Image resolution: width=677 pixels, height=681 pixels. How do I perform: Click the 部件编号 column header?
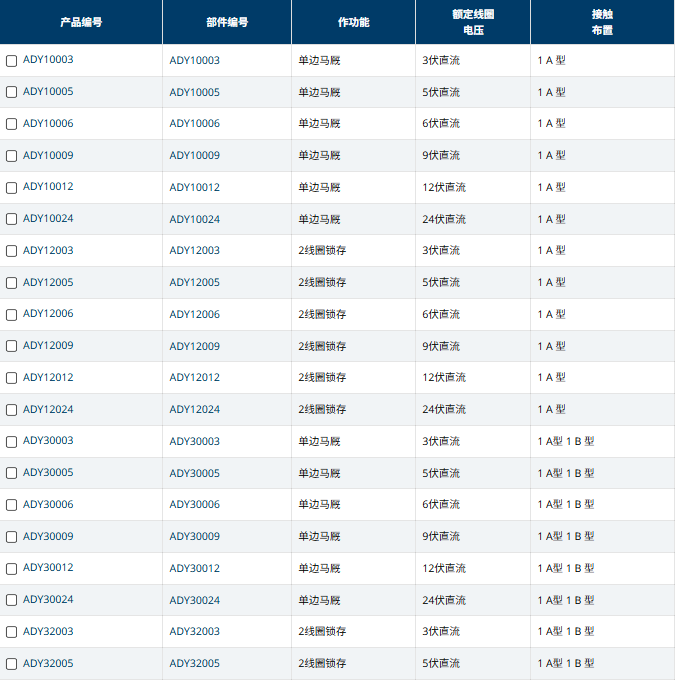tap(227, 22)
